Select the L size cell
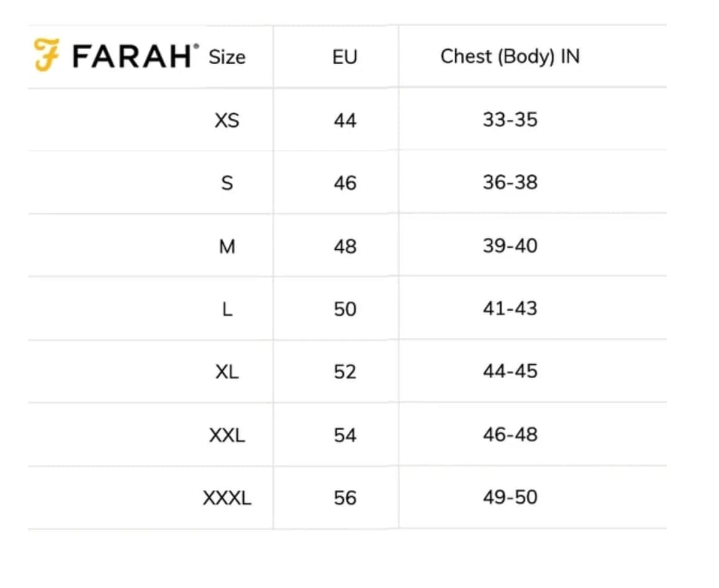The image size is (719, 588). click(227, 310)
